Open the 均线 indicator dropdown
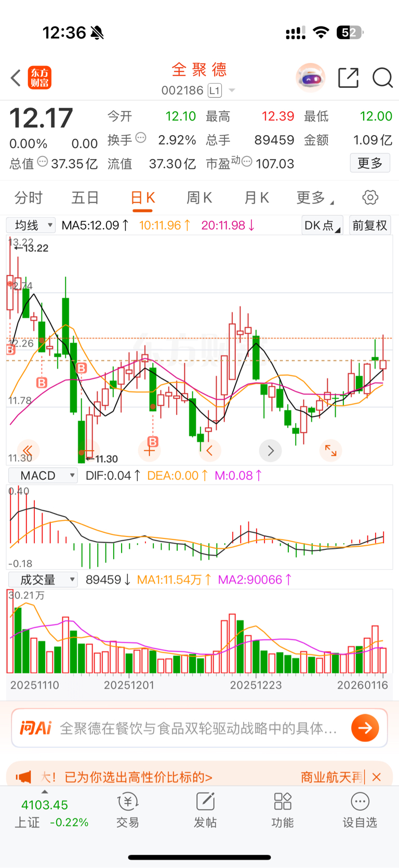 (x=31, y=226)
